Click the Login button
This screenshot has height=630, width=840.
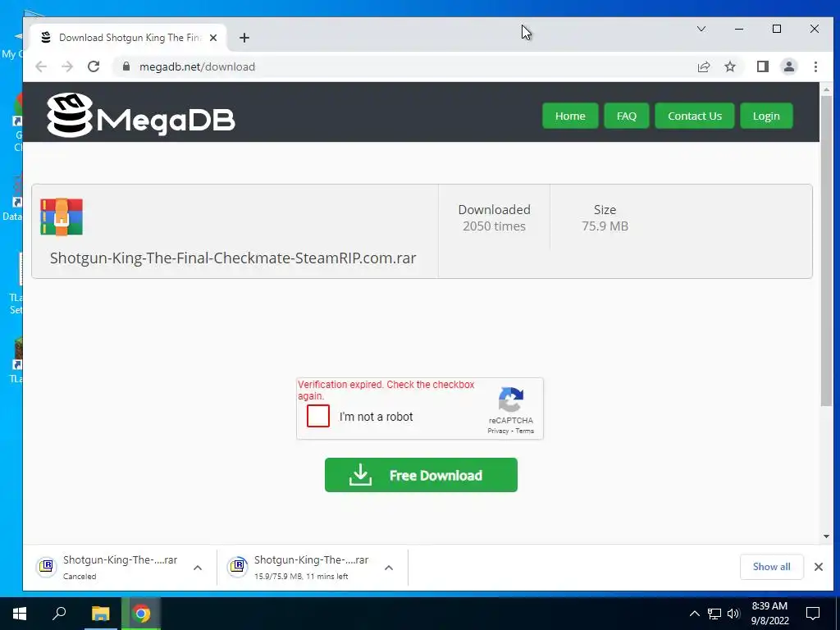tap(766, 116)
